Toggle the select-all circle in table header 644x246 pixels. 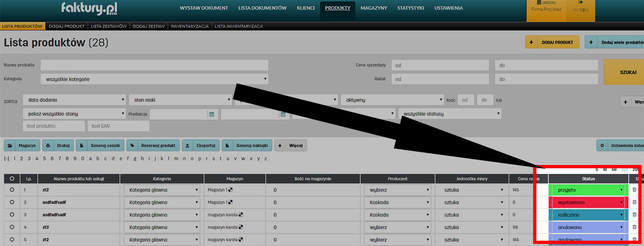12,178
